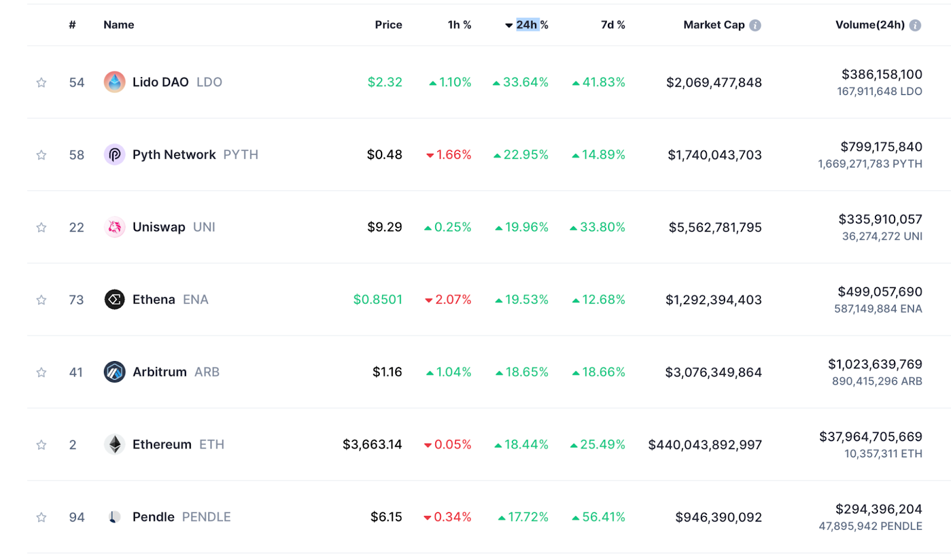This screenshot has height=560, width=951.
Task: Click Ethereum 24h change 18.44%
Action: click(x=521, y=444)
